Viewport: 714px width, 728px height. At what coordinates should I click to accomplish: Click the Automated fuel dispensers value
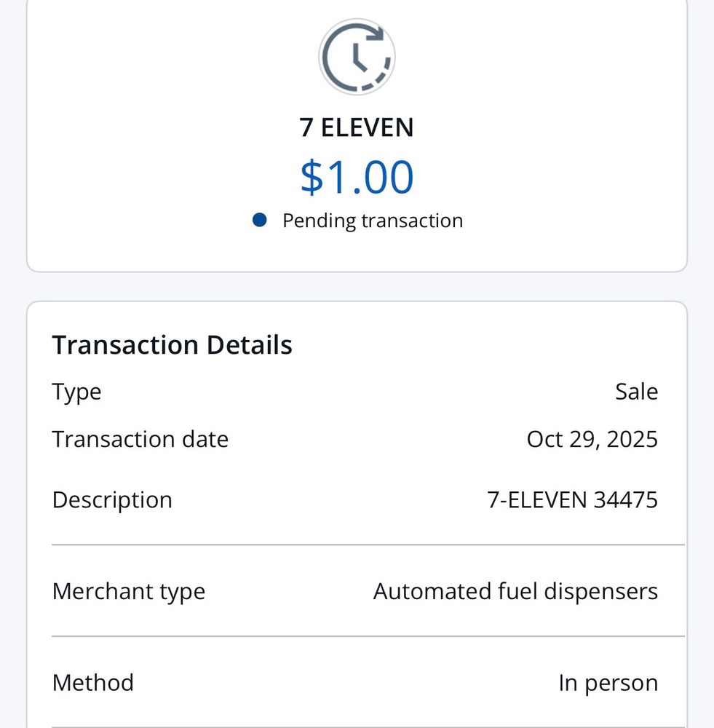(515, 591)
